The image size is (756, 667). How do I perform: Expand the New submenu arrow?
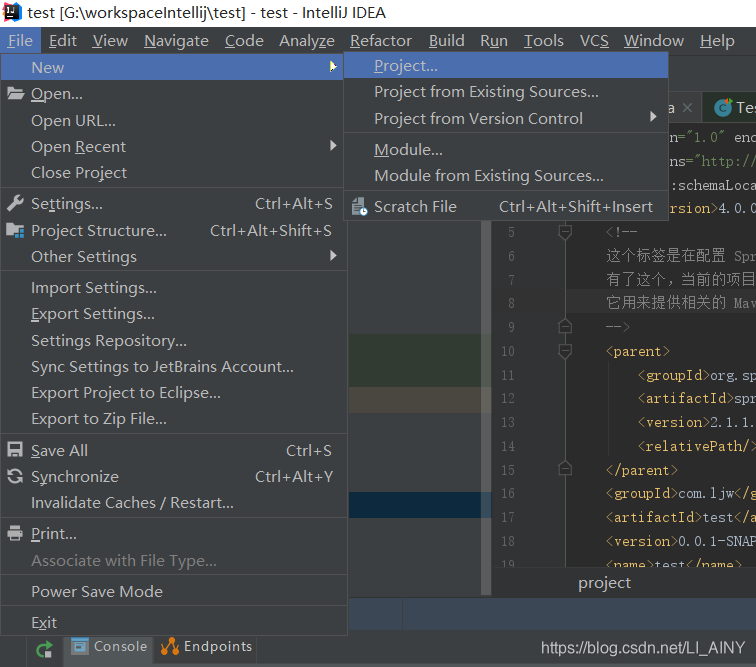coord(333,67)
